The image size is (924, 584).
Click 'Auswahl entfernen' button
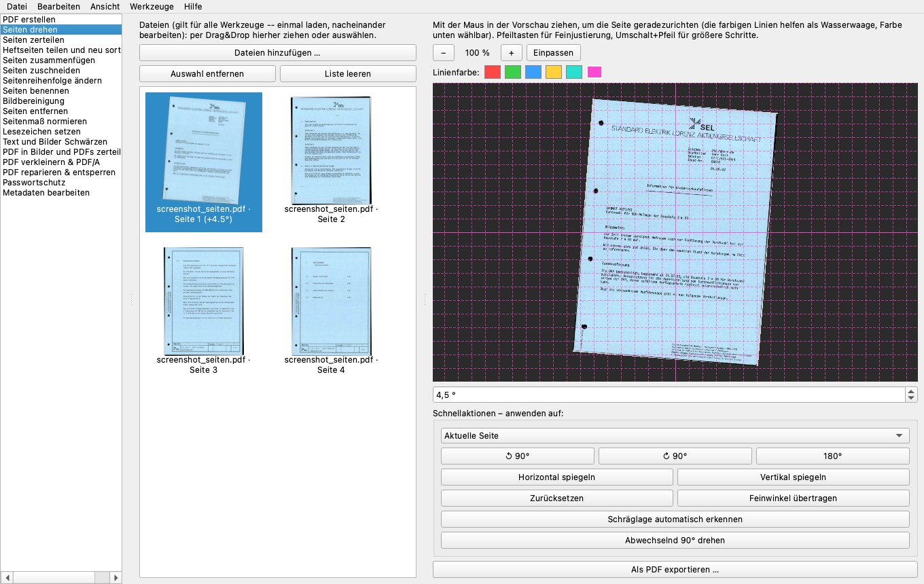(207, 74)
